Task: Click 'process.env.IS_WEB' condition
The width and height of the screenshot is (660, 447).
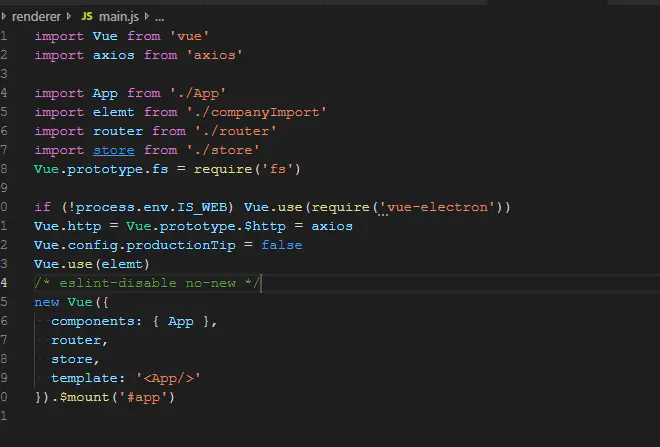Action: (x=151, y=207)
